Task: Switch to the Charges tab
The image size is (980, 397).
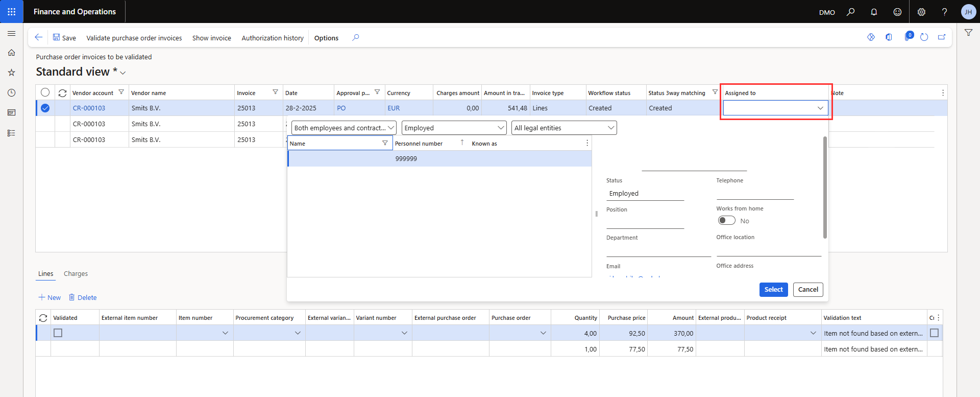Action: tap(76, 274)
